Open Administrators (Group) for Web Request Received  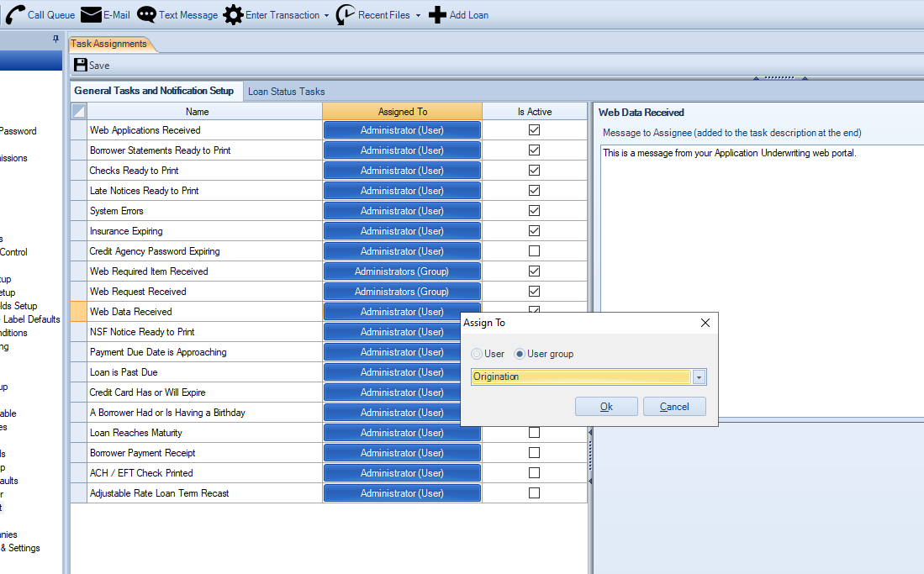click(403, 291)
